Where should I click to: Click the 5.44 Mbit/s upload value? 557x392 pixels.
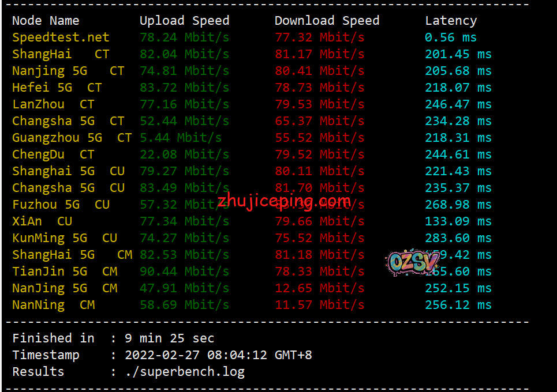(x=181, y=138)
